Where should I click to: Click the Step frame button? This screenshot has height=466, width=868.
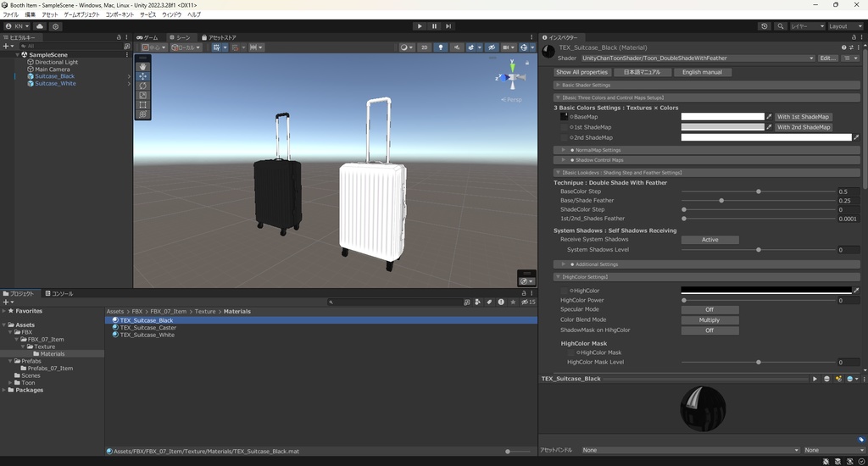pos(448,26)
